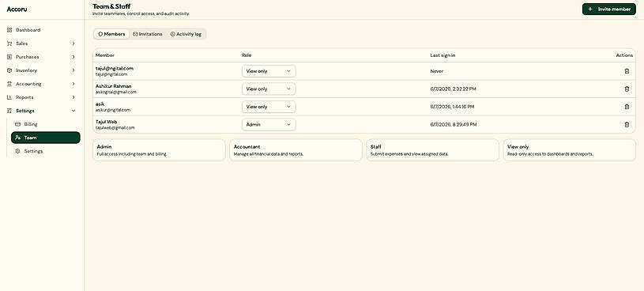Expand the Accounting menu chevron
Screen dimensions: 644x291
pos(73,84)
